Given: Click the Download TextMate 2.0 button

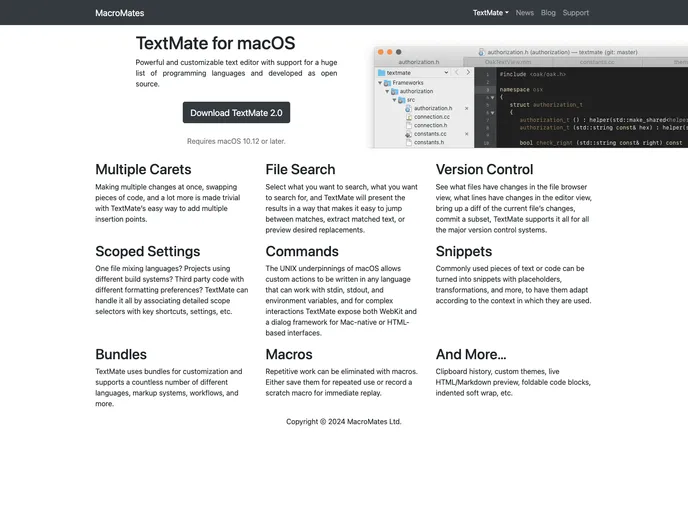Looking at the screenshot, I should [x=236, y=113].
